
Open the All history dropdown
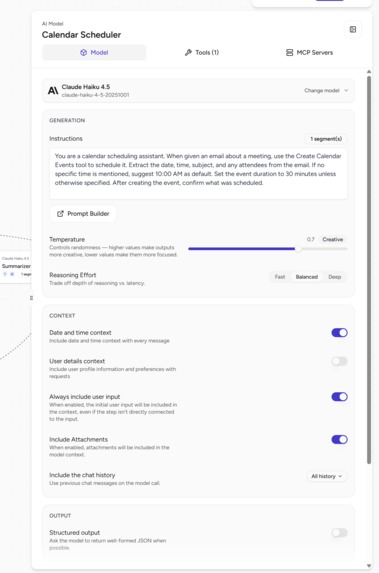coord(326,476)
